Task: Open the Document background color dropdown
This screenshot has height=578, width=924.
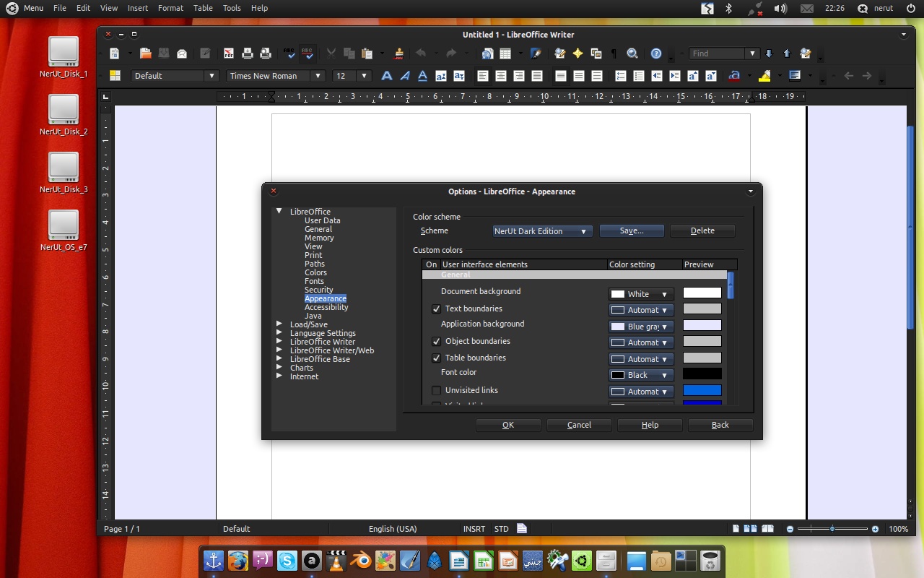Action: (x=641, y=294)
